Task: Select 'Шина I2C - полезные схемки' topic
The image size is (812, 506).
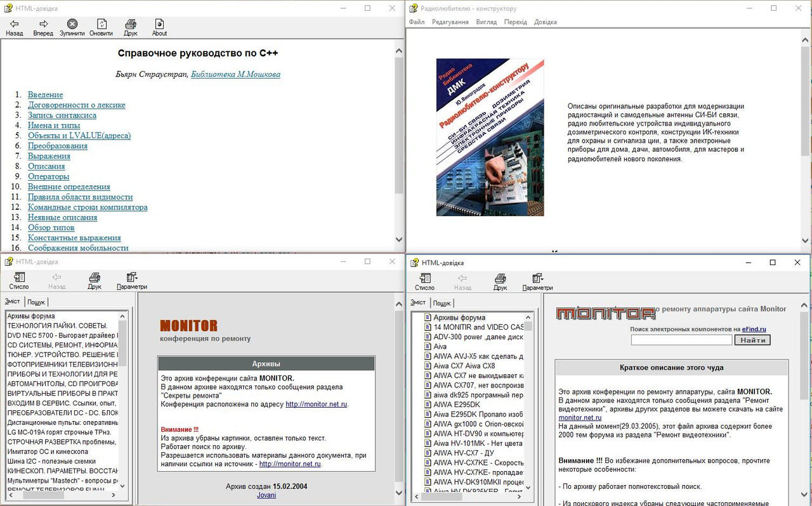Action: [51, 461]
